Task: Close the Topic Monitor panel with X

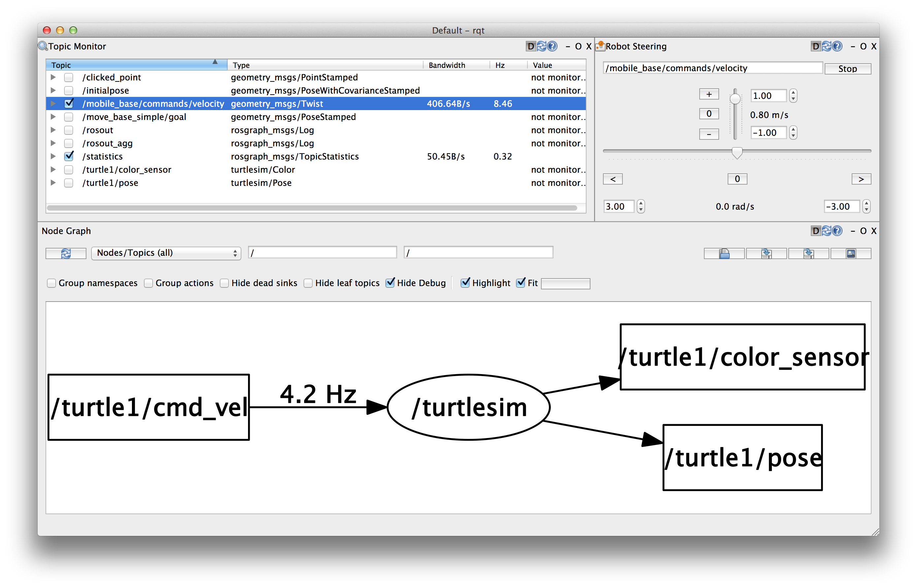Action: point(589,46)
